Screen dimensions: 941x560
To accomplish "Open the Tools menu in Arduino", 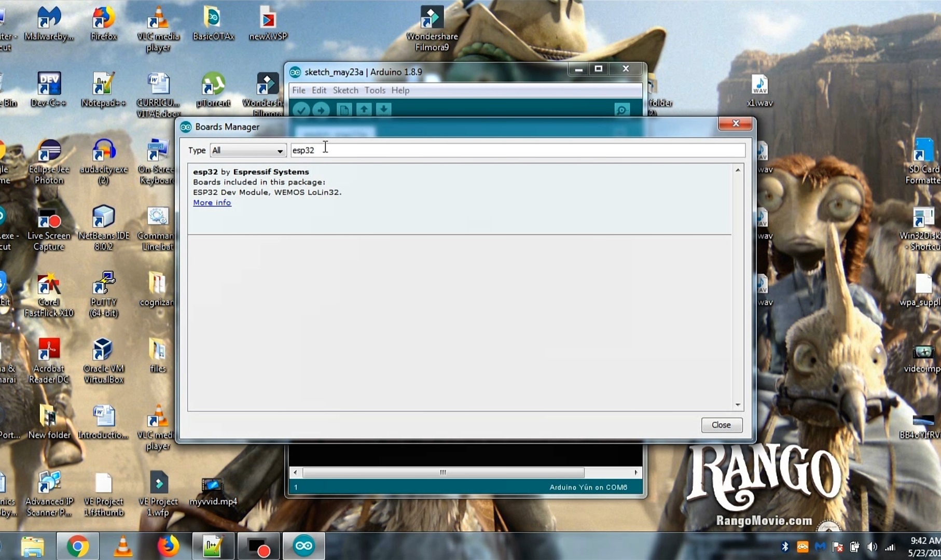I will [x=375, y=90].
